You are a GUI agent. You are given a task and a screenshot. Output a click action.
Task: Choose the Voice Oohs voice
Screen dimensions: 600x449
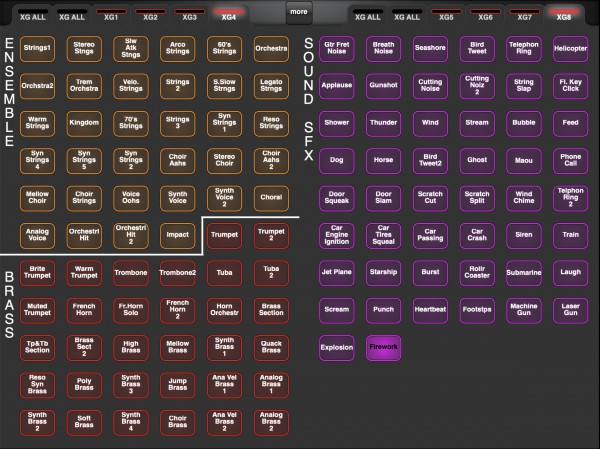point(131,198)
